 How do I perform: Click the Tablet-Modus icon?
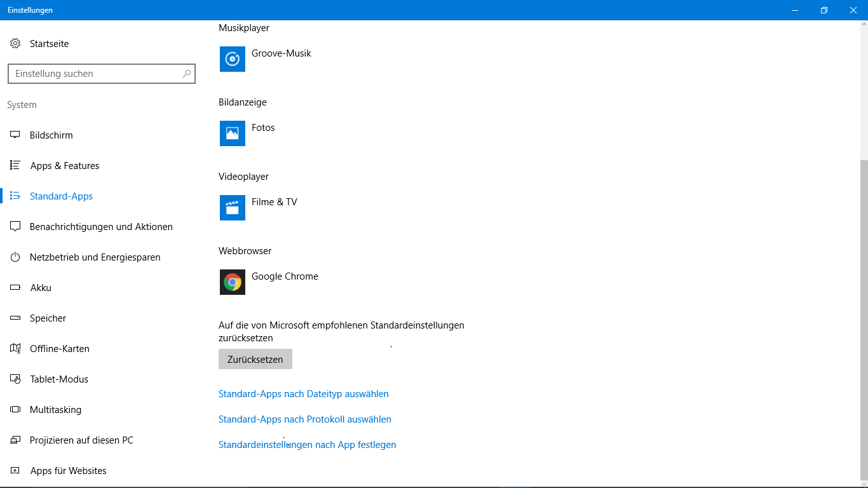click(15, 379)
